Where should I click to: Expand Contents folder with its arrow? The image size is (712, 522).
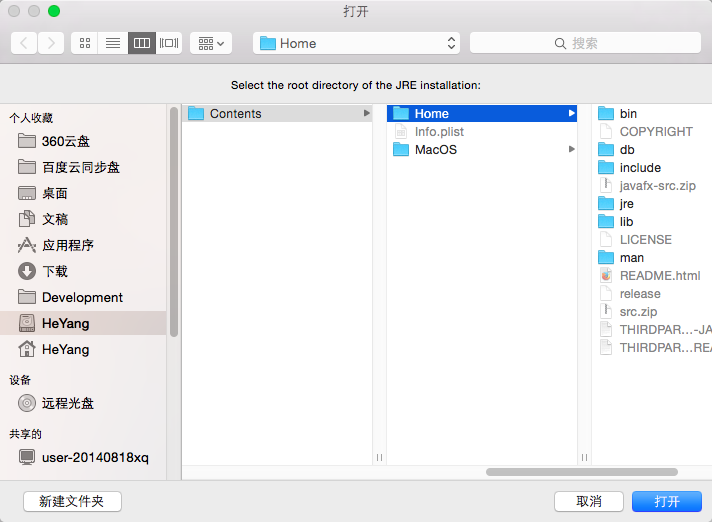(x=366, y=113)
